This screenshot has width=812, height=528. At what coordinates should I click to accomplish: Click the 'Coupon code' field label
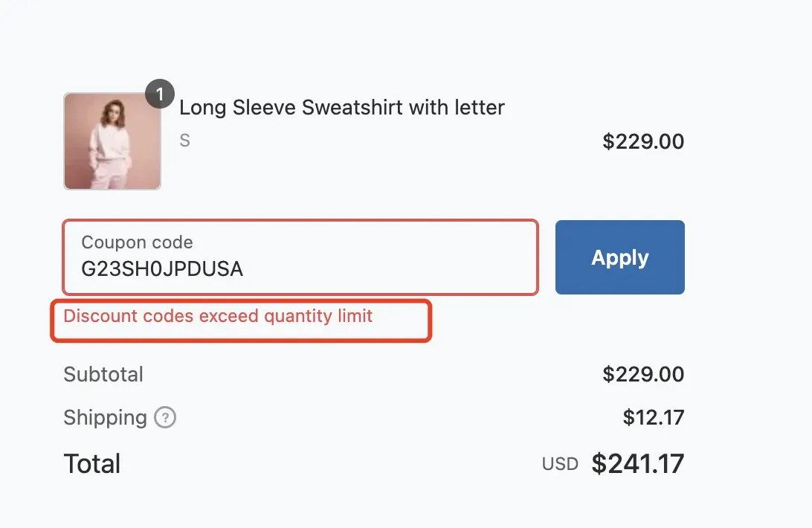(137, 242)
